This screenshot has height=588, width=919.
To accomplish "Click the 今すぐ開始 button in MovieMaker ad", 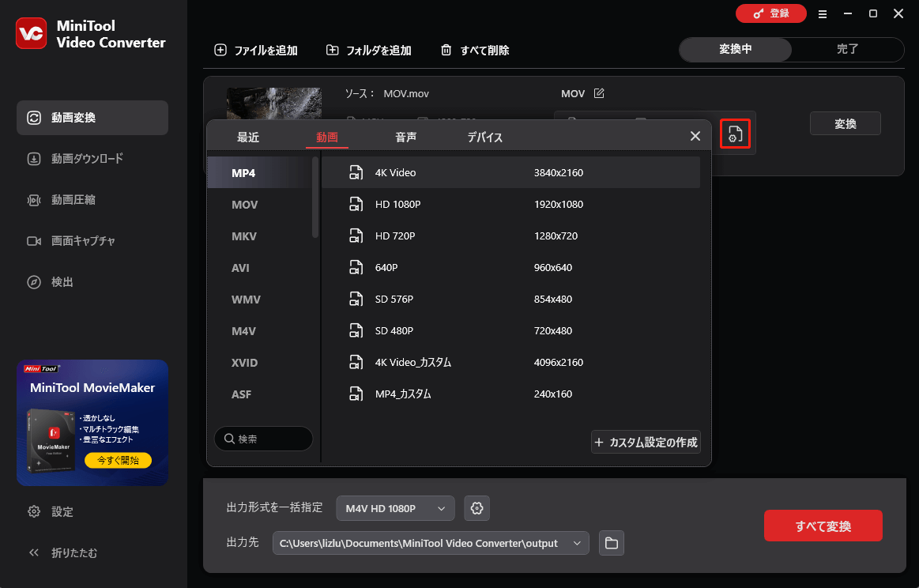I will pos(118,460).
